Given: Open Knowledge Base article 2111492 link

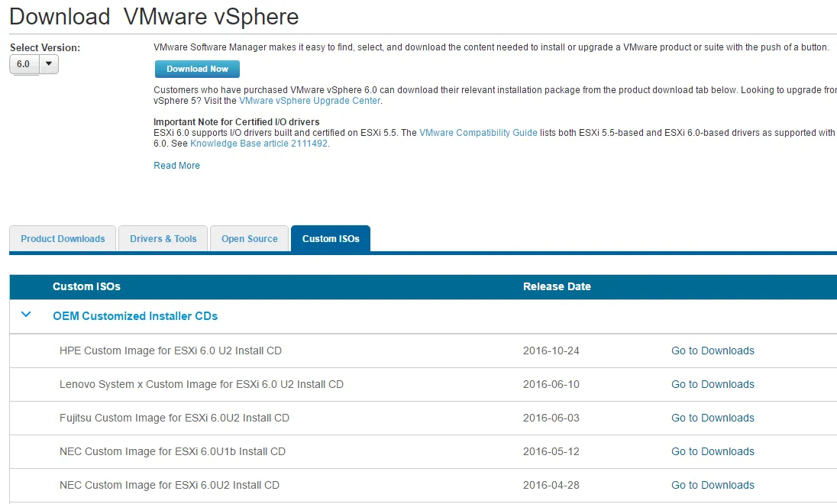Looking at the screenshot, I should (x=259, y=144).
